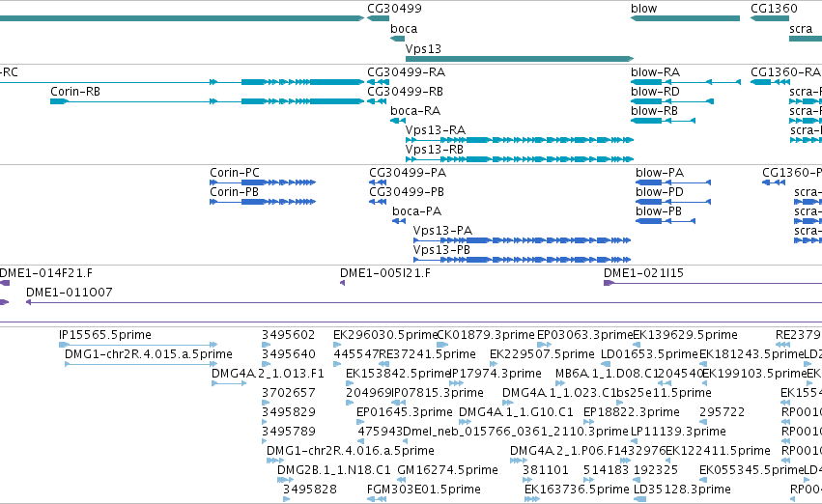Click the Vps13 gene span
822x504 pixels.
coord(520,59)
